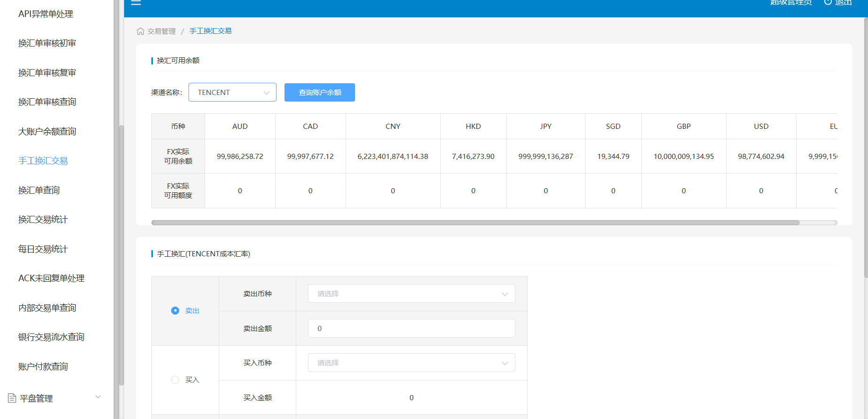Screen dimensions: 868x419
Task: Open 换汇交易统计 menu item
Action: tap(43, 220)
